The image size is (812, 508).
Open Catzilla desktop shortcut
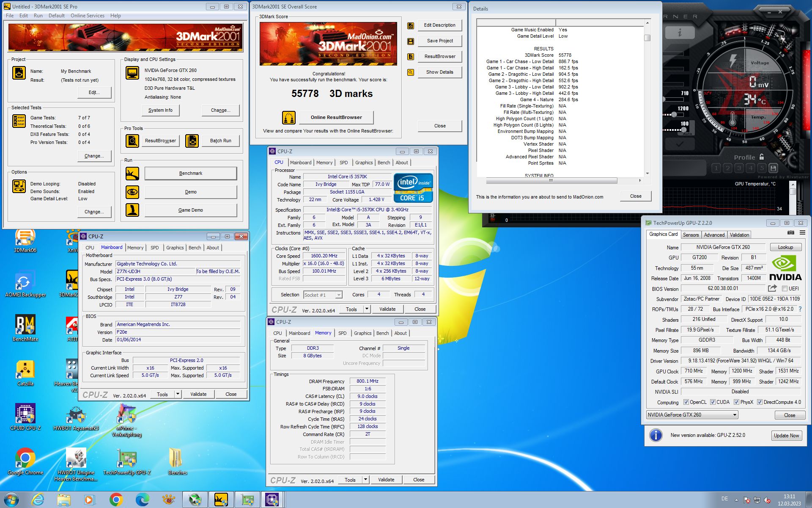tap(25, 373)
